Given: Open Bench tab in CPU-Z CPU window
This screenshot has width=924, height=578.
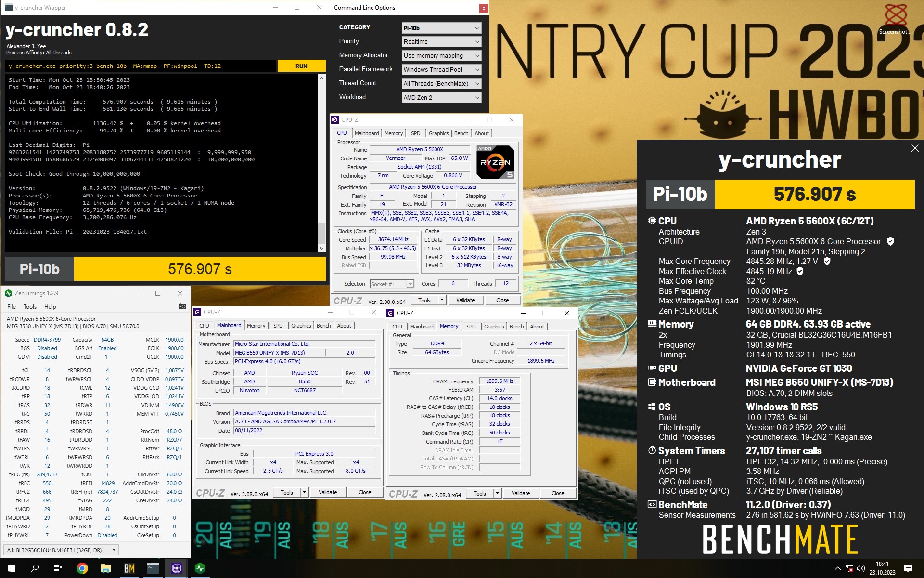Looking at the screenshot, I should [461, 133].
